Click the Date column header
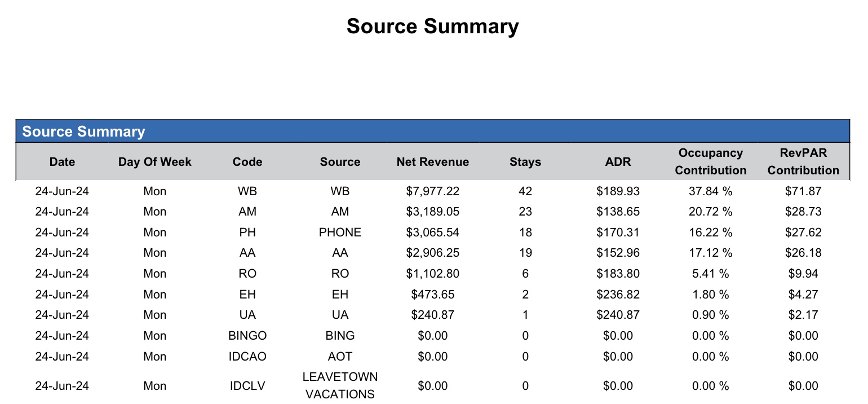 [62, 162]
